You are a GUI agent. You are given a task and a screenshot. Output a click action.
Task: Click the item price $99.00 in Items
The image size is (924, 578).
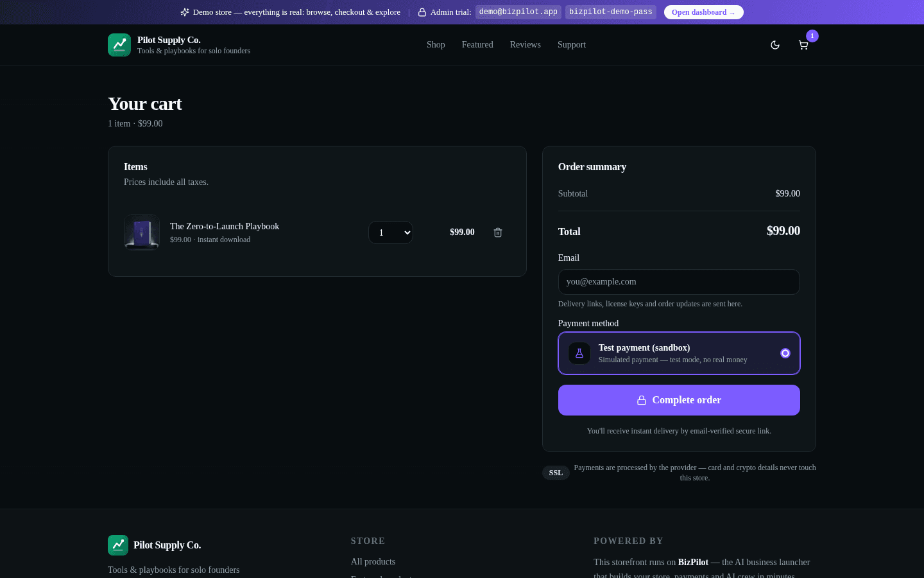click(x=463, y=232)
